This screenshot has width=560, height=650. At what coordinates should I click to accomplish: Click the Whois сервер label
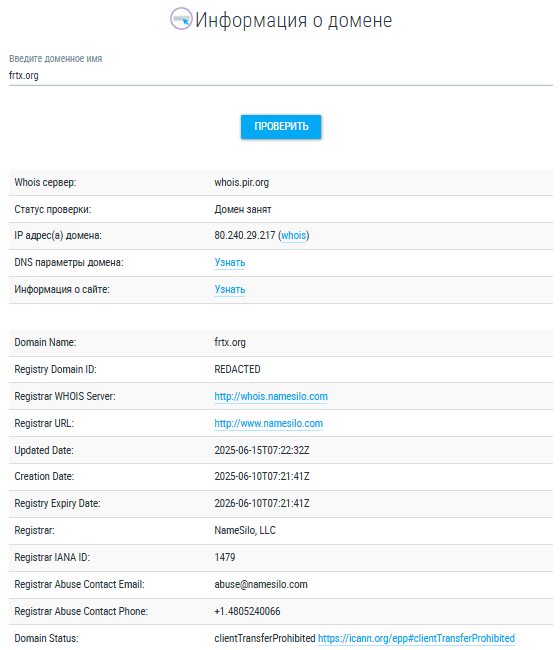coord(45,182)
